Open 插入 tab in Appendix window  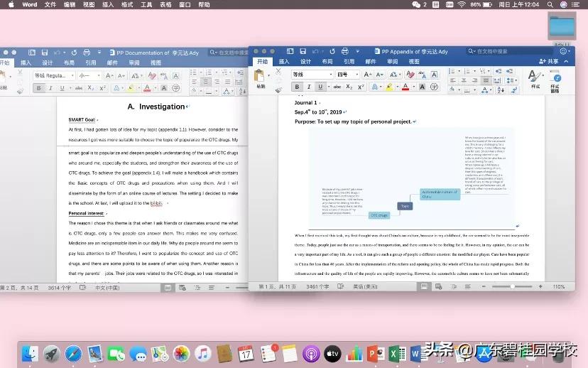pyautogui.click(x=284, y=61)
